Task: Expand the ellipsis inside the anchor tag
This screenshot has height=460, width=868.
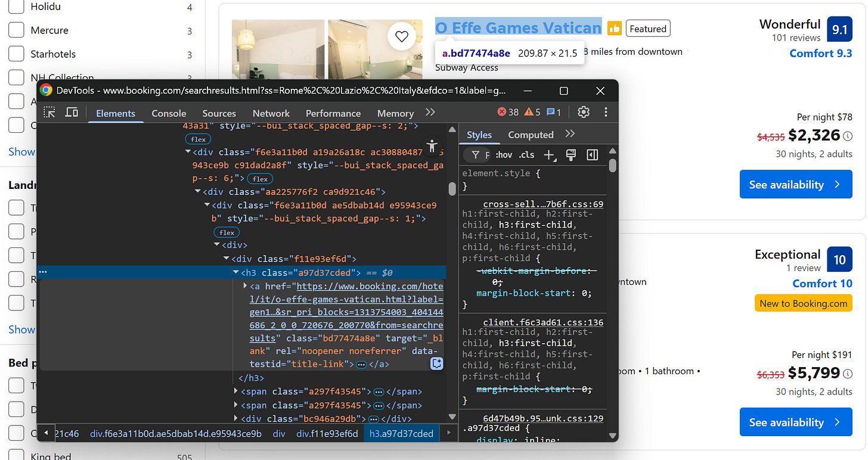Action: click(361, 364)
